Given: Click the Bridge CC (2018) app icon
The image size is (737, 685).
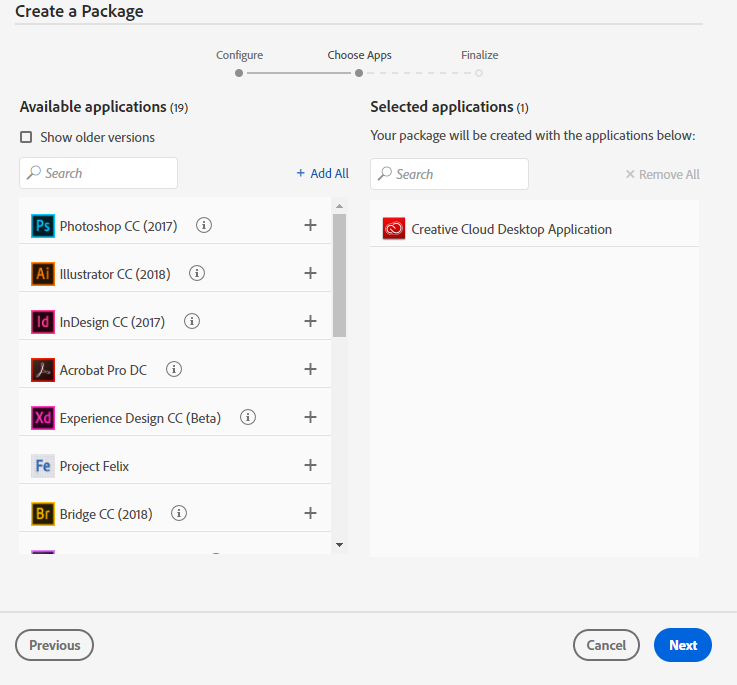Looking at the screenshot, I should coord(43,514).
